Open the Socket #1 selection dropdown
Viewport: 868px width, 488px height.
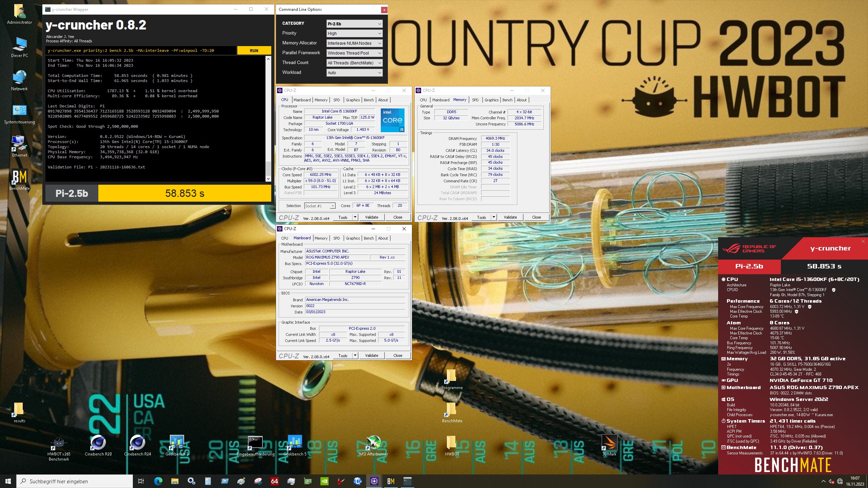pyautogui.click(x=320, y=206)
